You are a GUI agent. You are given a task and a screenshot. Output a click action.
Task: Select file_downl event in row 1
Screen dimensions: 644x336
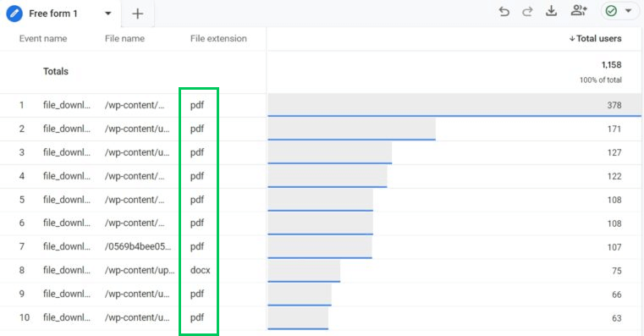pos(67,105)
